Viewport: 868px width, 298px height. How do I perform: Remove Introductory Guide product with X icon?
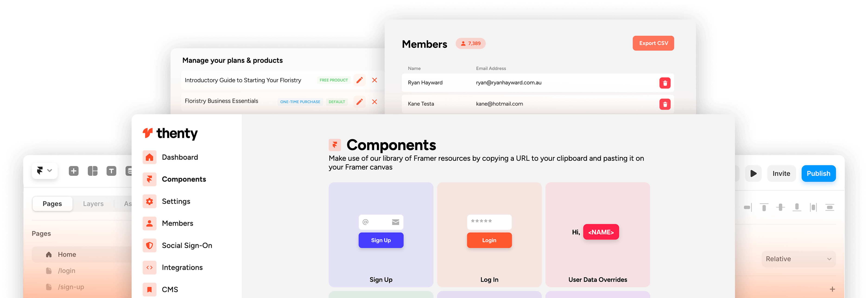[x=374, y=80]
